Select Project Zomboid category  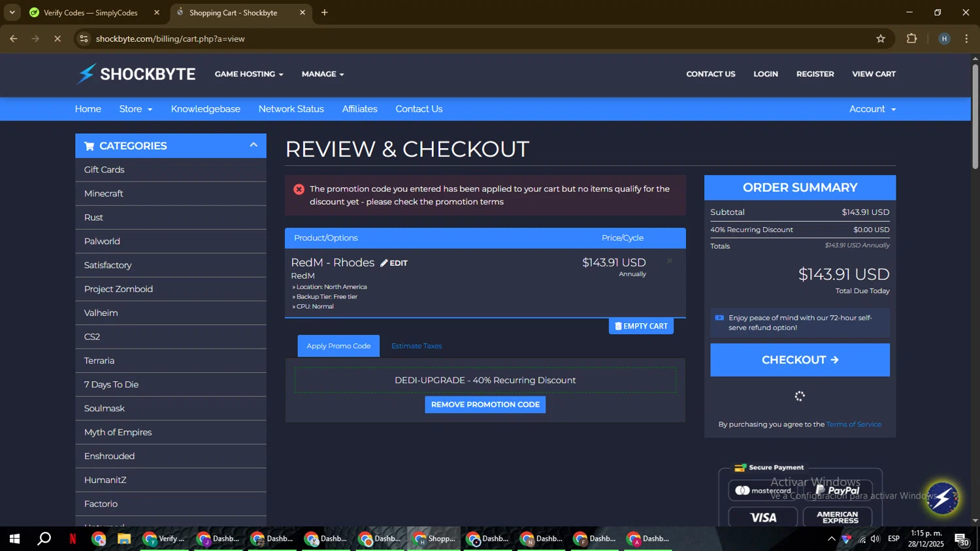pos(171,289)
